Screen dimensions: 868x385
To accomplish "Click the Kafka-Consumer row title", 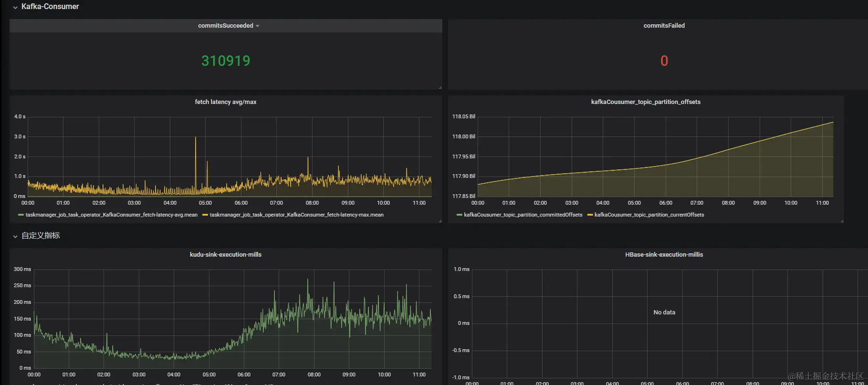I will tap(50, 7).
